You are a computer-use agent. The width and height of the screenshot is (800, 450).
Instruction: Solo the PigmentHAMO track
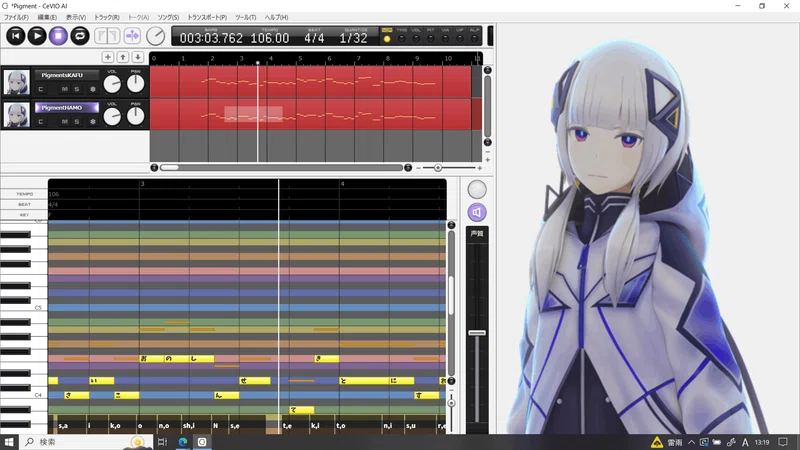point(77,121)
